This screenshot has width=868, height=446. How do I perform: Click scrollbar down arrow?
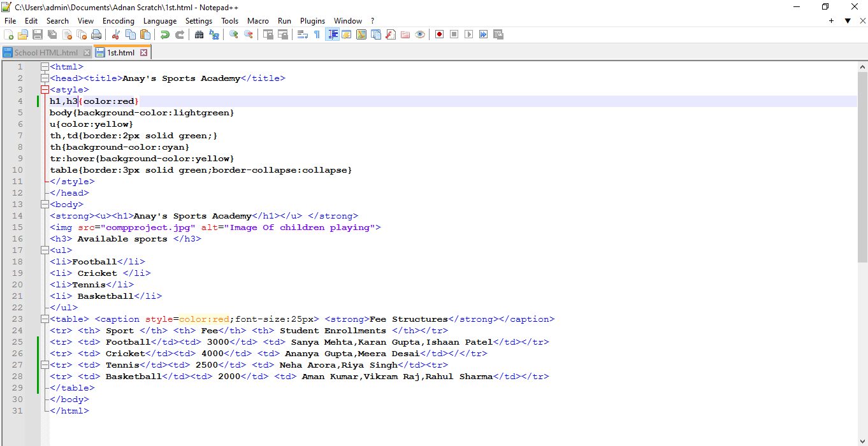pos(862,441)
